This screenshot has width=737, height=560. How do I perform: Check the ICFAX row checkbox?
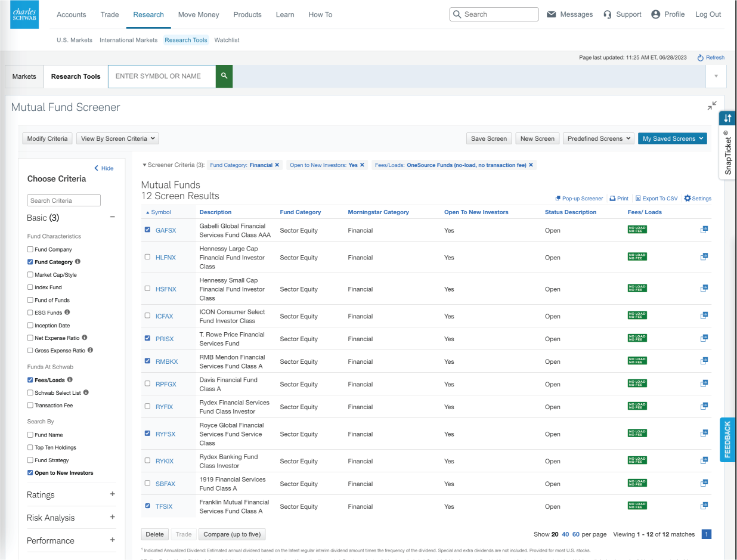click(147, 315)
